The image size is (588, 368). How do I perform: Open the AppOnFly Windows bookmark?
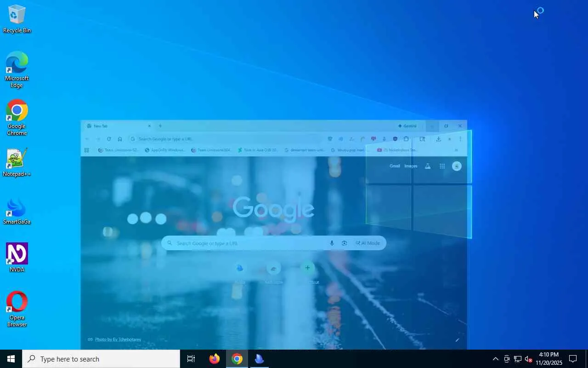point(165,150)
